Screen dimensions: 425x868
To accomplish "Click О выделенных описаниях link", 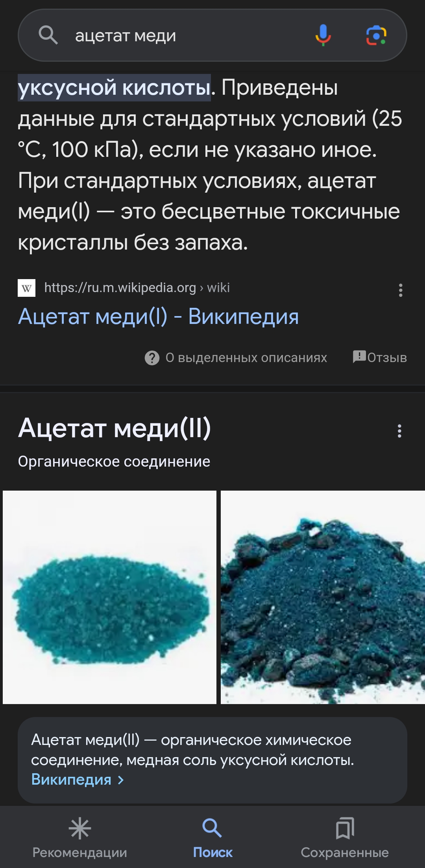I will pos(246,358).
